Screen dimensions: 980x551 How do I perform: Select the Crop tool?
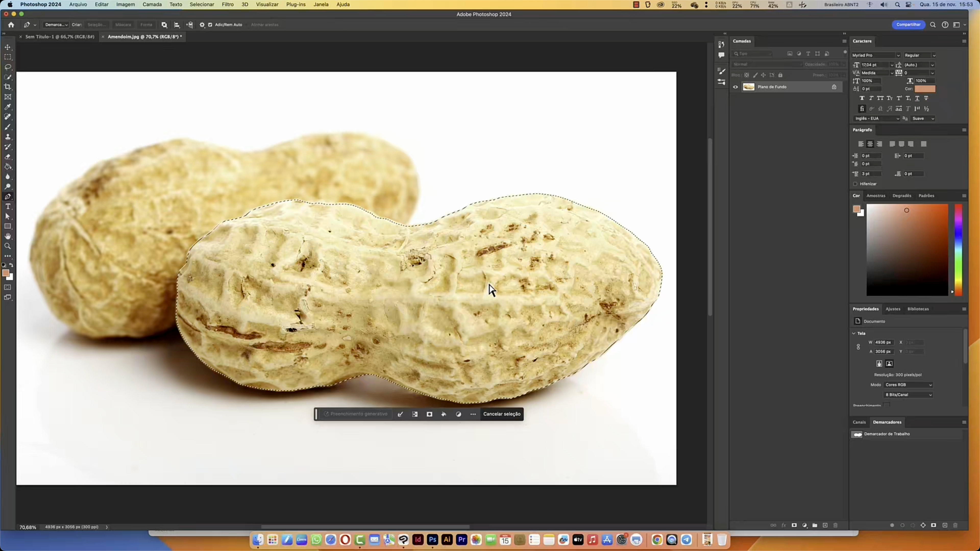click(x=8, y=87)
